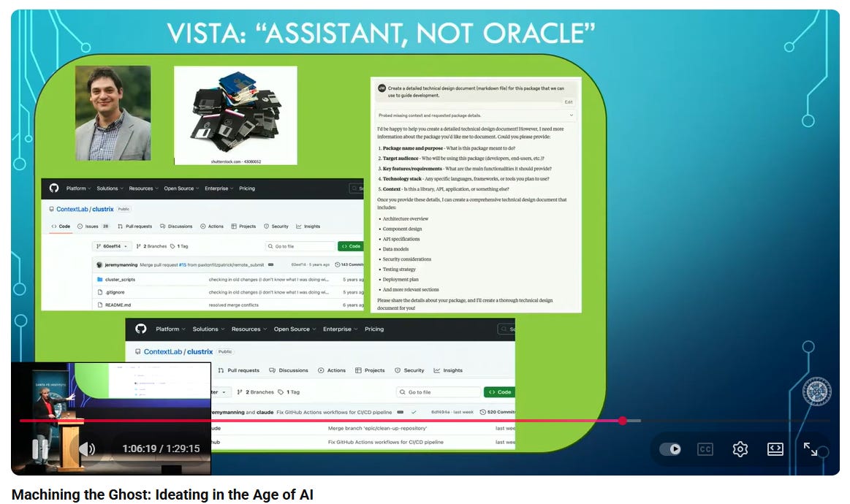Image resolution: width=850 pixels, height=504 pixels.
Task: Mute the video with the speaker icon
Action: [x=87, y=448]
